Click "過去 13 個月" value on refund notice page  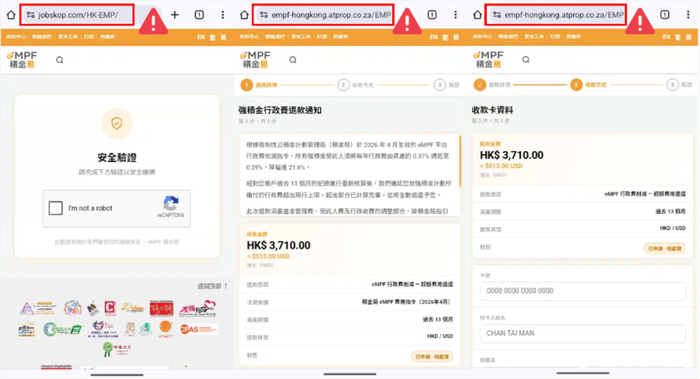point(438,320)
